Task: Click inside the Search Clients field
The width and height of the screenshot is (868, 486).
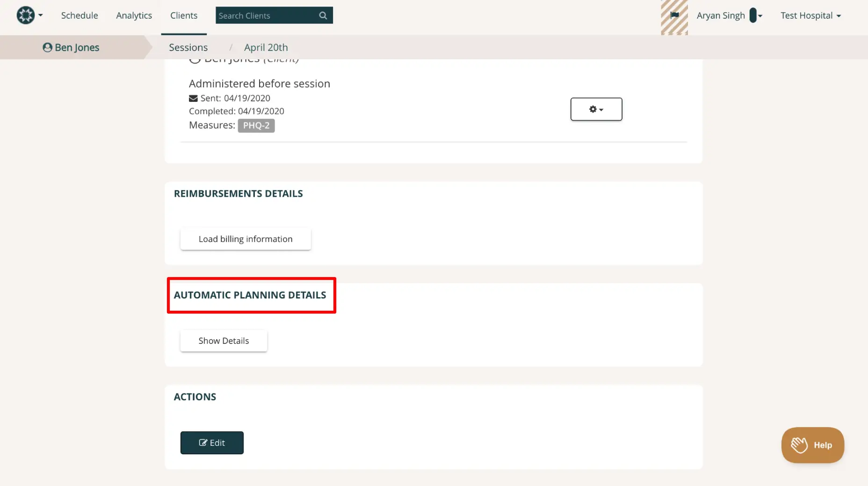Action: 262,15
